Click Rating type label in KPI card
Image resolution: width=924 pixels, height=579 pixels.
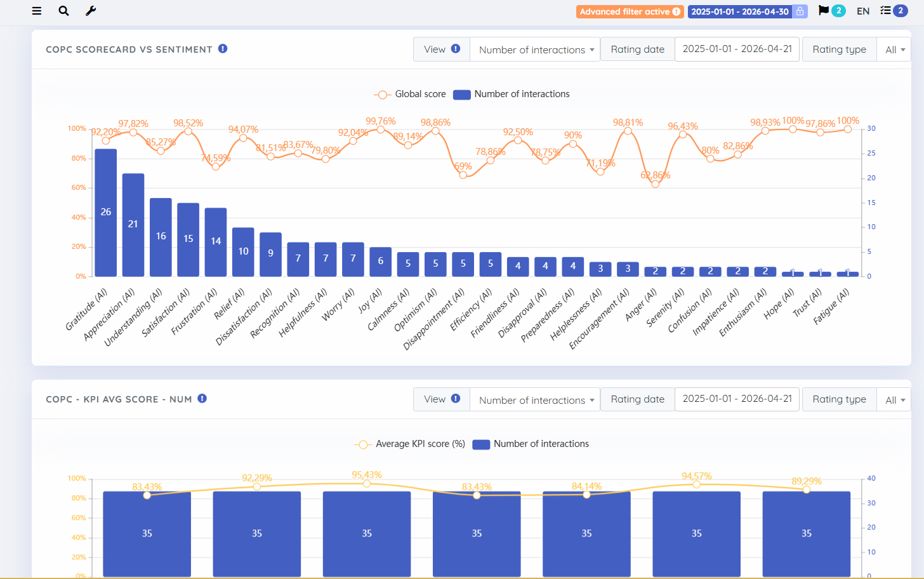point(840,399)
